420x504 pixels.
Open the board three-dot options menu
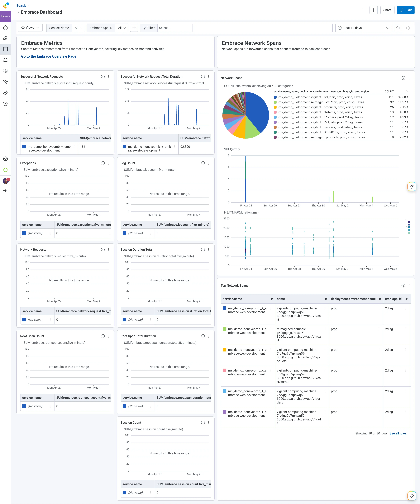tap(362, 10)
